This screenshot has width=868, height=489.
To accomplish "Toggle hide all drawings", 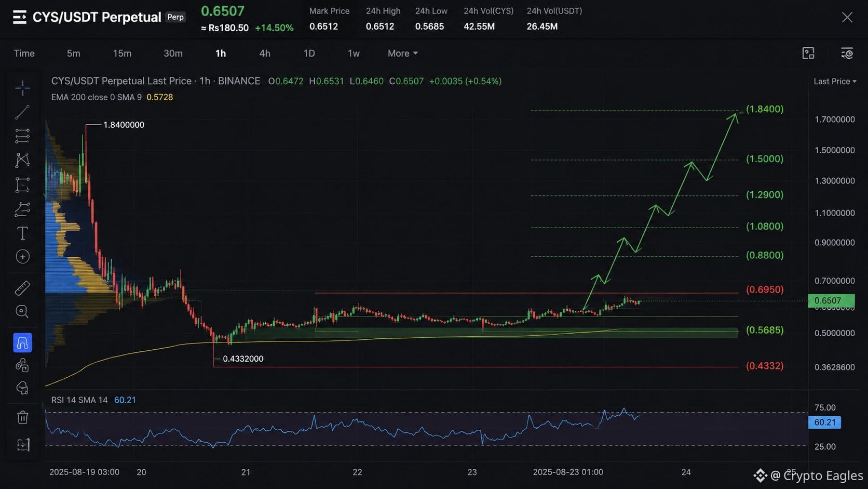I will pos(22,388).
